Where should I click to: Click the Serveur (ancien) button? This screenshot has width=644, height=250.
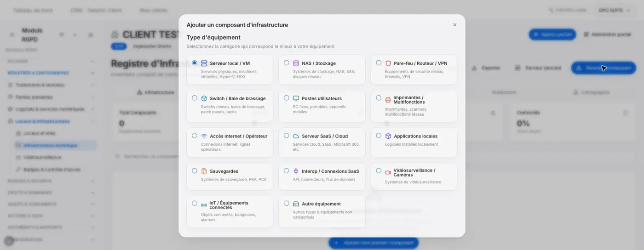pyautogui.click(x=538, y=68)
